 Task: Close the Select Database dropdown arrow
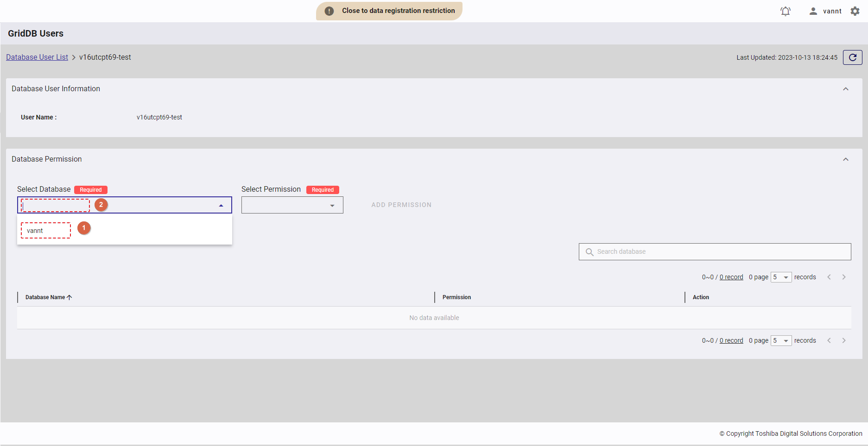221,205
